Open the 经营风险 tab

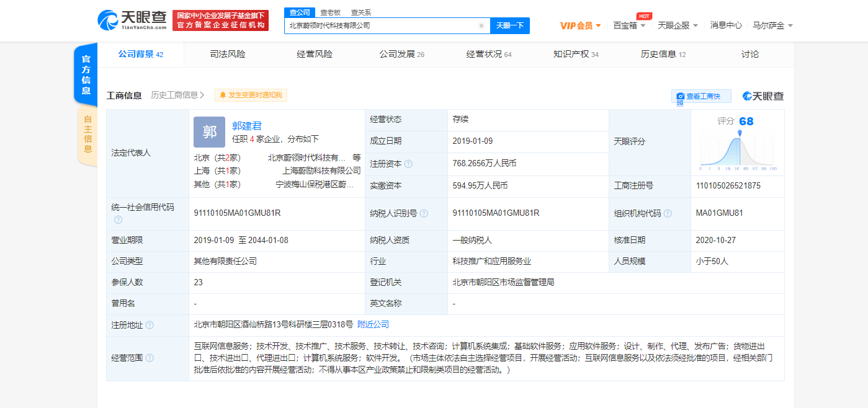pos(315,54)
